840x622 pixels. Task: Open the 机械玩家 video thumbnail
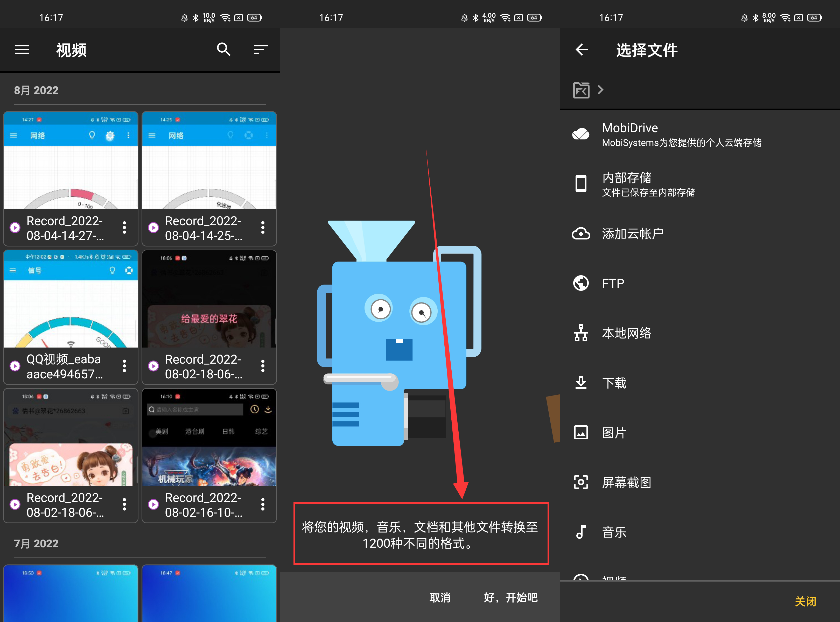209,437
